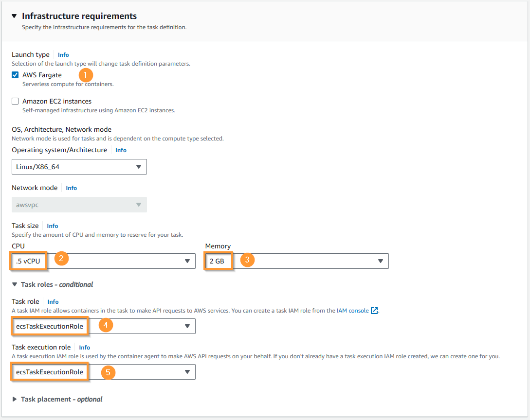Uncheck the AWS Fargate launch type checkbox
The height and width of the screenshot is (420, 530).
pyautogui.click(x=15, y=75)
